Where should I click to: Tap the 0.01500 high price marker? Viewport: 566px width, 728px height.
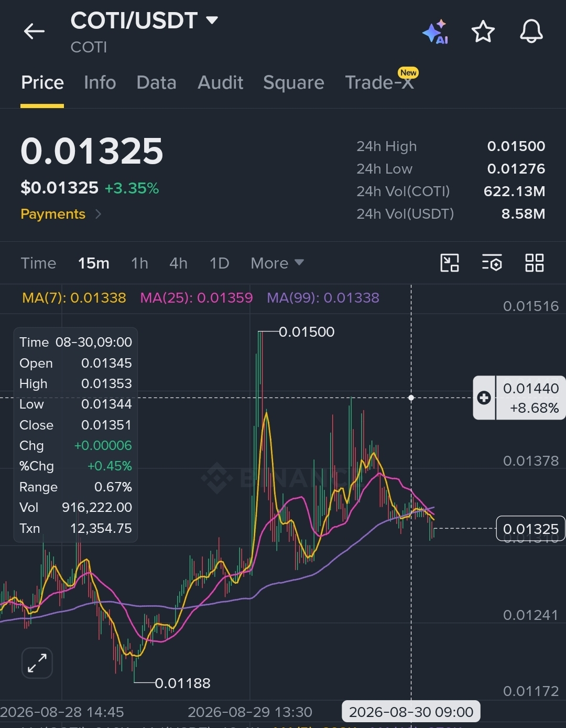pyautogui.click(x=307, y=332)
